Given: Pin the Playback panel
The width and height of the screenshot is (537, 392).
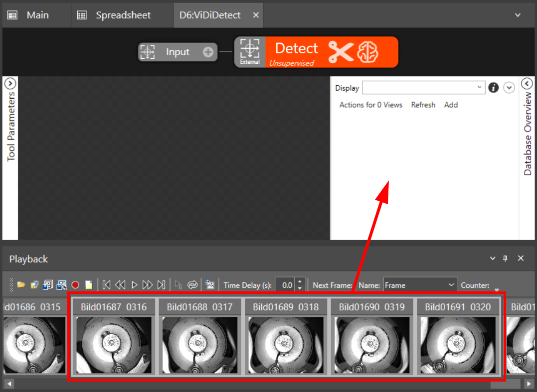Looking at the screenshot, I should 505,258.
